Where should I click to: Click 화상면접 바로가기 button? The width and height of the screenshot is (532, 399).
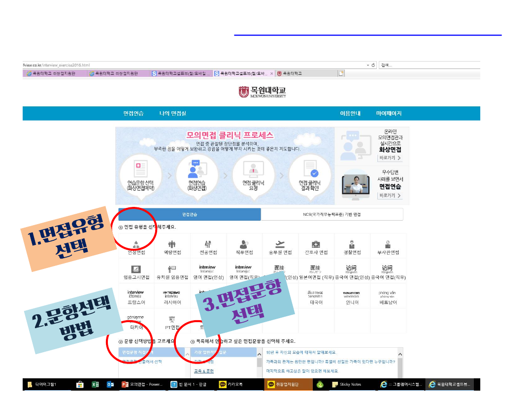click(390, 158)
